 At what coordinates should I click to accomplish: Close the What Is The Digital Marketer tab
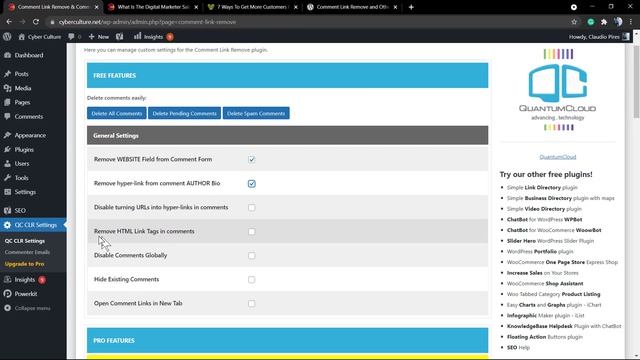coord(196,7)
